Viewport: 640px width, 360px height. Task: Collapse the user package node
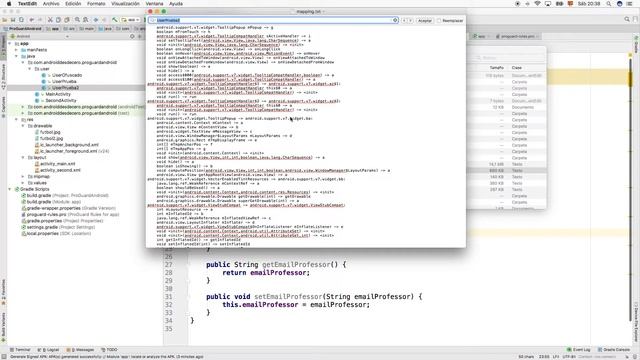click(x=29, y=69)
